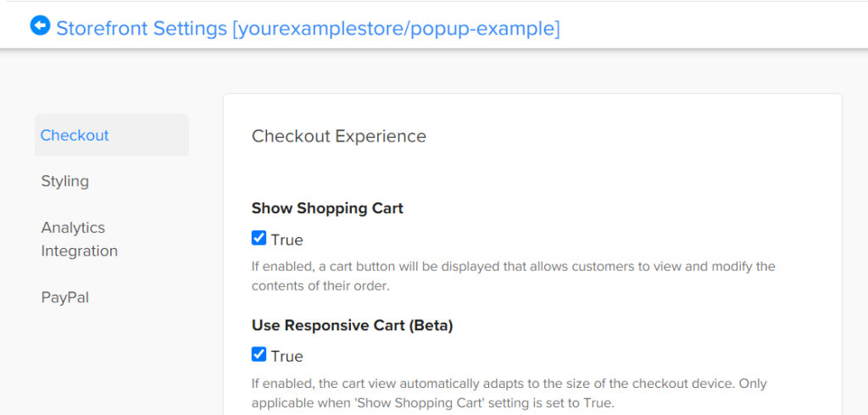Click the Show Shopping Cart setting title

pyautogui.click(x=327, y=208)
